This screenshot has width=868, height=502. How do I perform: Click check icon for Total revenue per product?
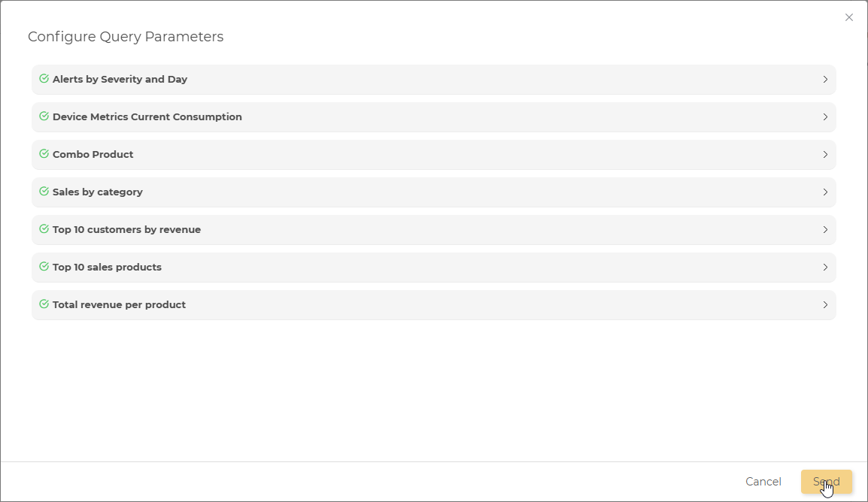point(44,304)
